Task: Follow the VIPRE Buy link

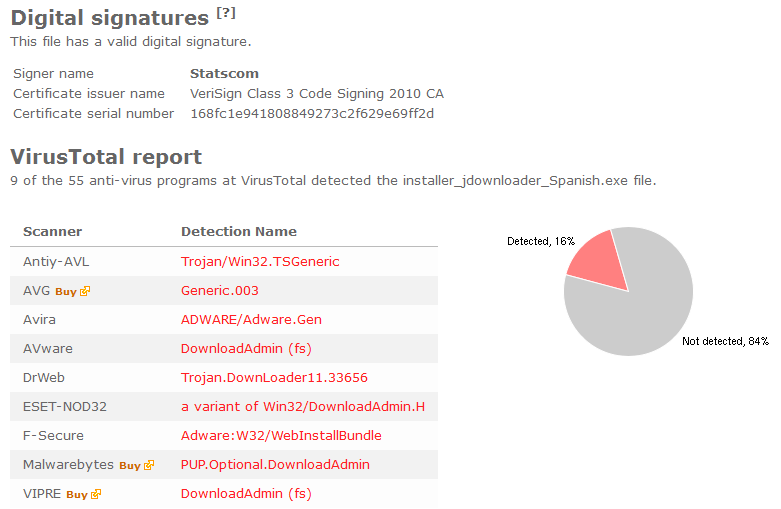Action: tap(77, 495)
